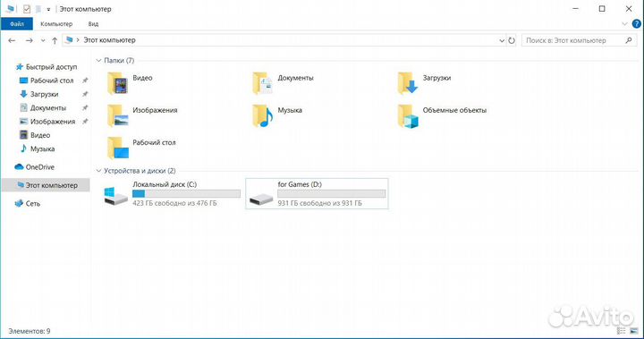Click the search magnifier icon
Viewport: 644px width, 339px height.
[629, 40]
